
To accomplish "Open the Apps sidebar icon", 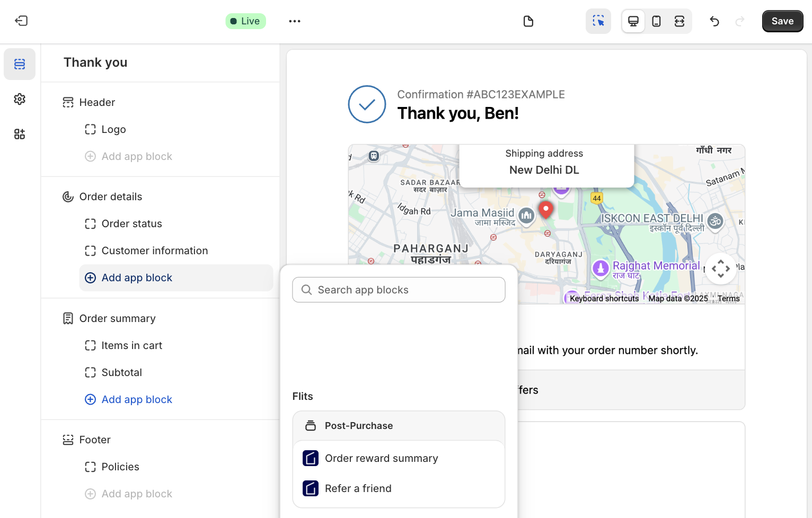I will tap(20, 134).
